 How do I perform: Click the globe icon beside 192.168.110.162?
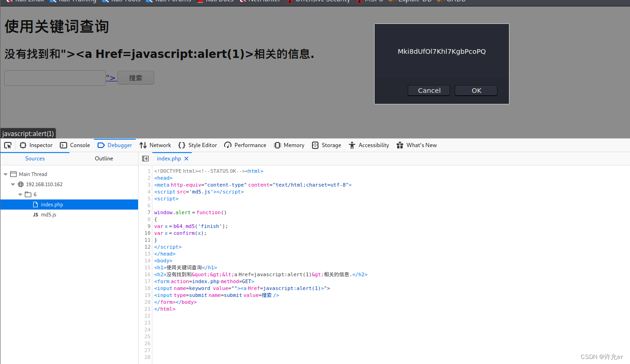point(21,184)
